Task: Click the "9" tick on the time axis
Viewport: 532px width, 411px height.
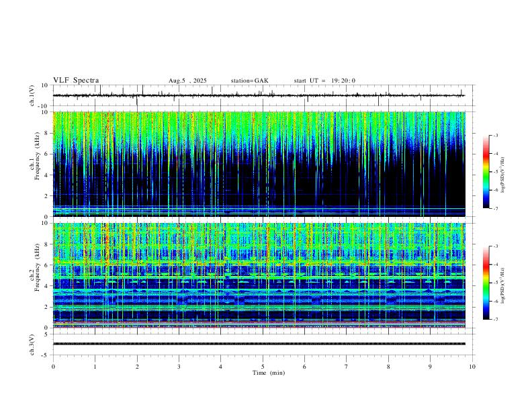Action: tap(430, 367)
